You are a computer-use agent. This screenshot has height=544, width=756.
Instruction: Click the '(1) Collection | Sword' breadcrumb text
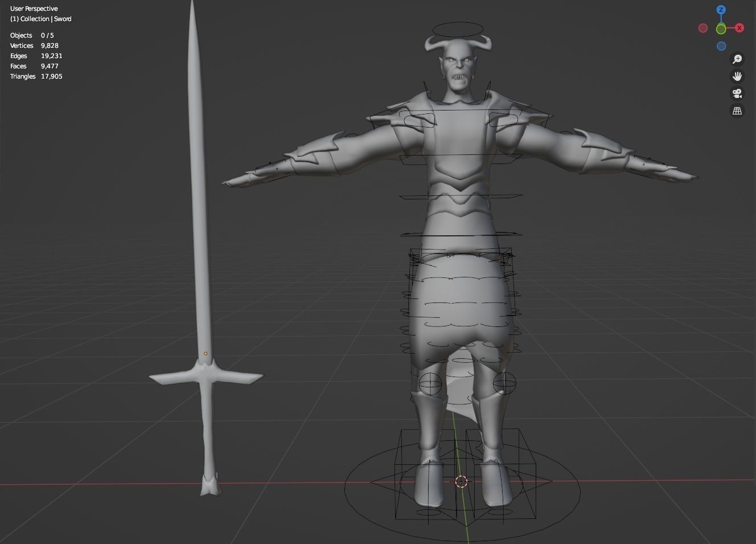pos(40,19)
